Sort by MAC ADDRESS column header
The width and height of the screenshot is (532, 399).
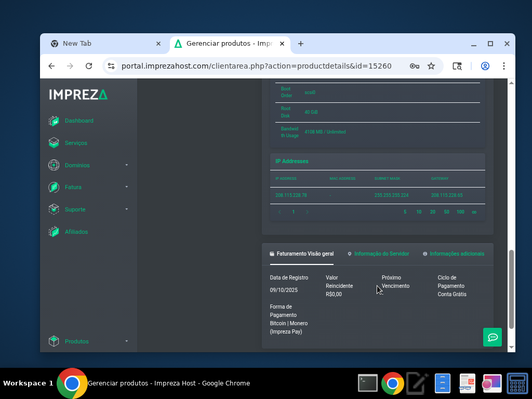coord(342,179)
